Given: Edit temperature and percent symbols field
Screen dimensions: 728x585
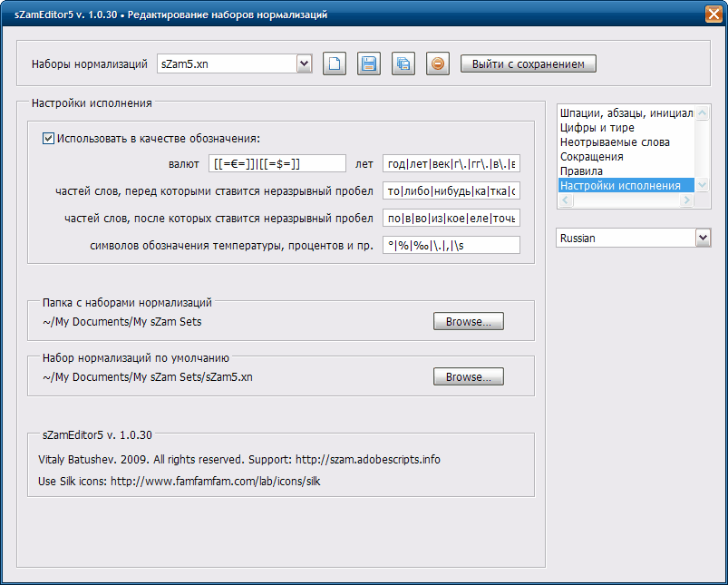Looking at the screenshot, I should click(451, 245).
